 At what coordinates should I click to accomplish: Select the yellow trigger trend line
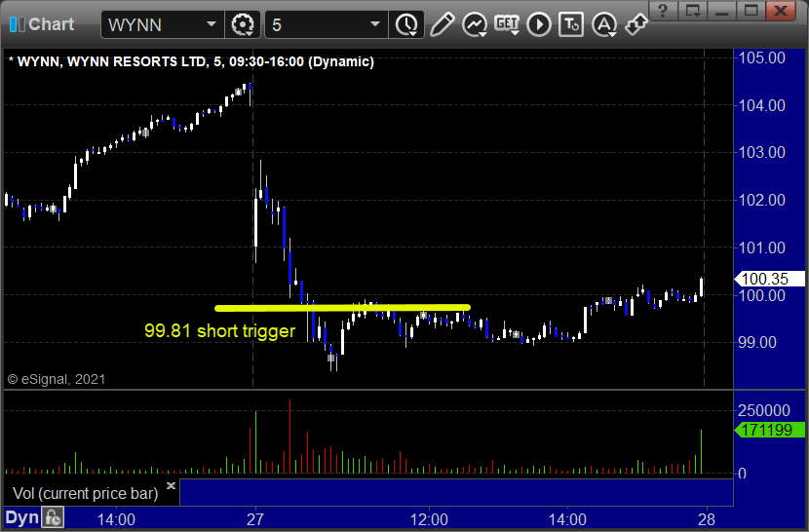pos(342,308)
